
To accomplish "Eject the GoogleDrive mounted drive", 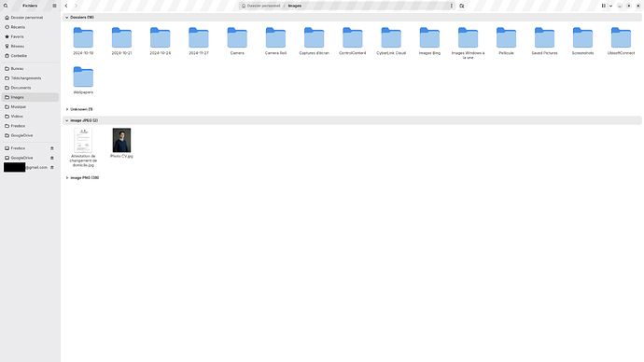I will pos(52,158).
